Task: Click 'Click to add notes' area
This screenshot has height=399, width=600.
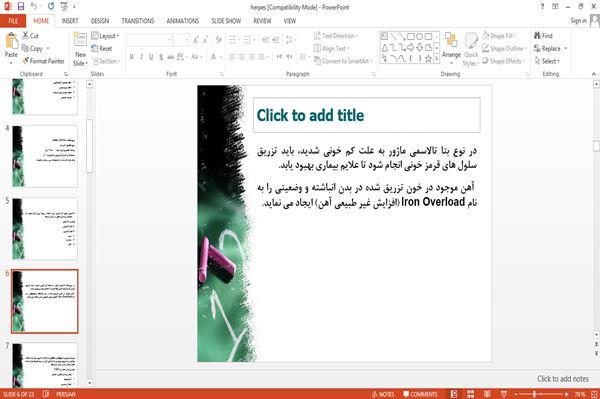Action: coord(562,379)
